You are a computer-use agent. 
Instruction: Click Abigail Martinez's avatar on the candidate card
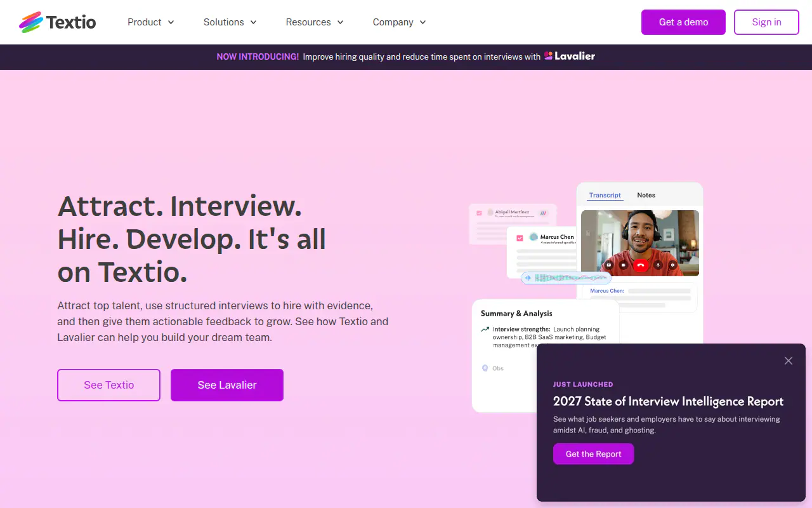click(490, 213)
